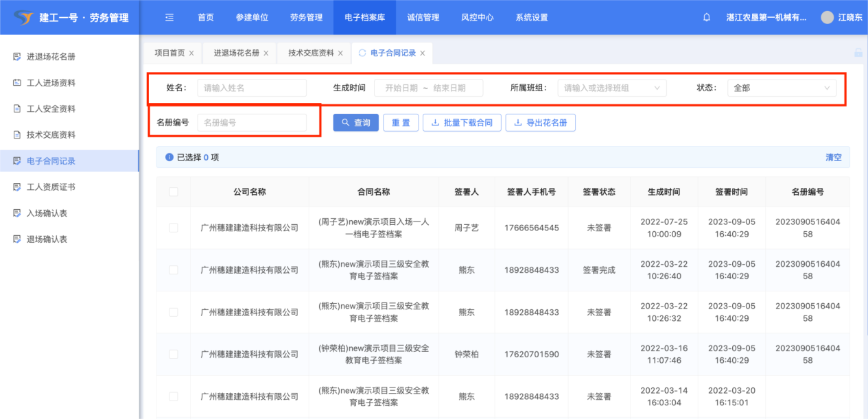868x419 pixels.
Task: Click the lock icon at tab bar right
Action: coord(858,53)
